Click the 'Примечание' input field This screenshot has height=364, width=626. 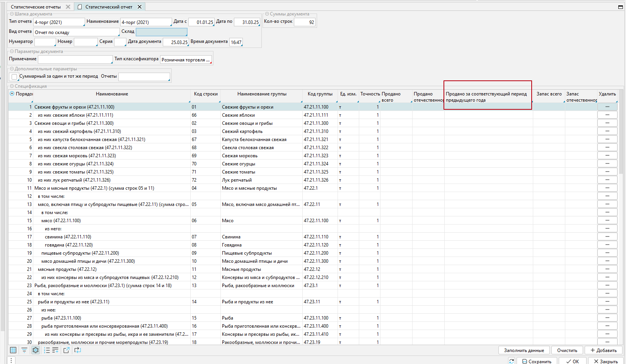[x=75, y=60]
